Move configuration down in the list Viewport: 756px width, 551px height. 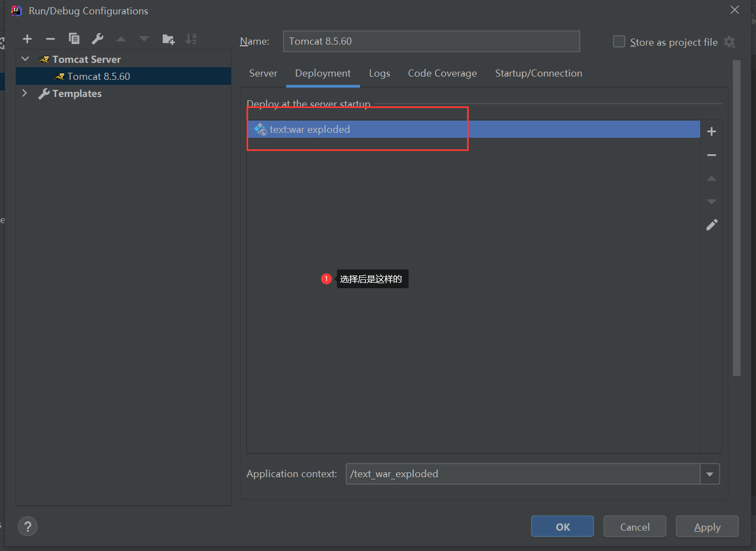point(144,39)
